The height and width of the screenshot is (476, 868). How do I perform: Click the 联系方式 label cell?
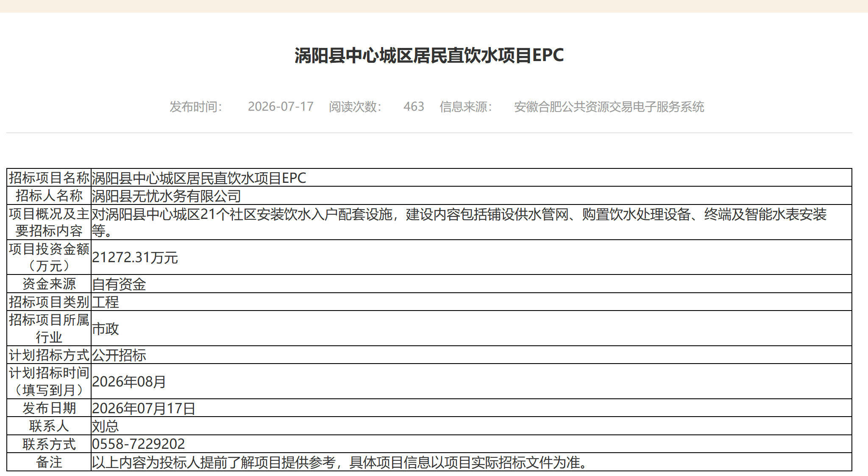pos(49,444)
